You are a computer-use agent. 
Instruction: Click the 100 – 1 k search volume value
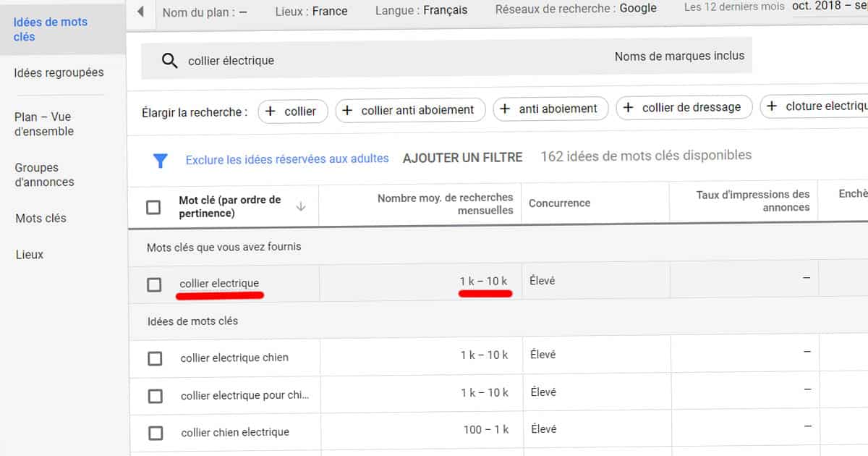pyautogui.click(x=486, y=429)
